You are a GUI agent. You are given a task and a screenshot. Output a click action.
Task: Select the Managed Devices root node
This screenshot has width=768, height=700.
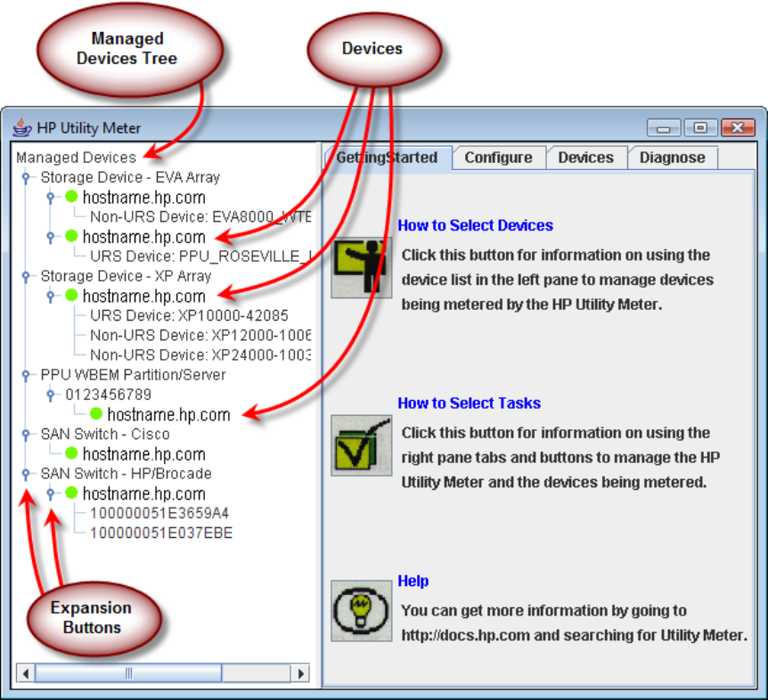pyautogui.click(x=77, y=158)
